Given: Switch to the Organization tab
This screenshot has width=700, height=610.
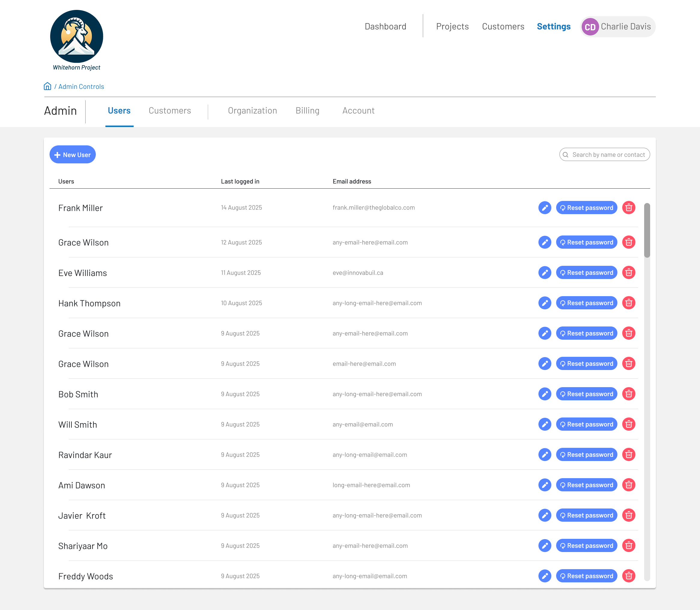Looking at the screenshot, I should 252,111.
